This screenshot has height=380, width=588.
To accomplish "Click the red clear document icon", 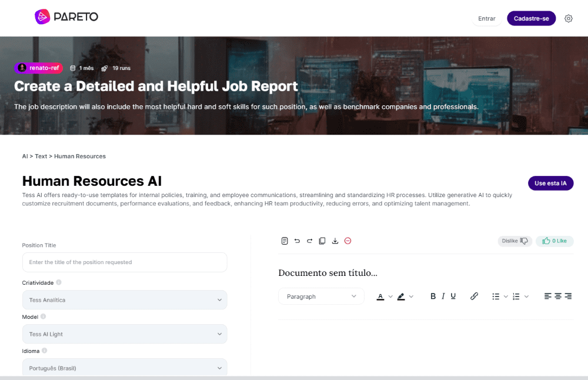I will pos(348,241).
